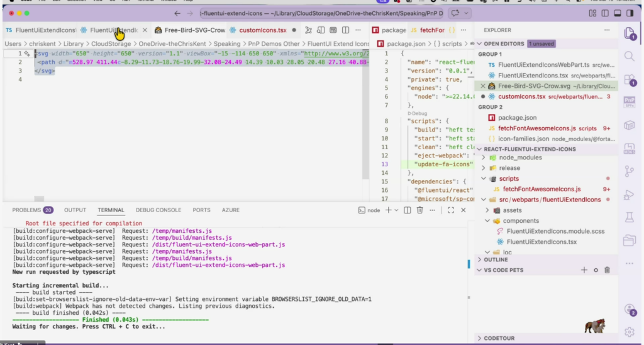Open the new terminal launch profile dropdown
The image size is (644, 345).
coord(396,210)
